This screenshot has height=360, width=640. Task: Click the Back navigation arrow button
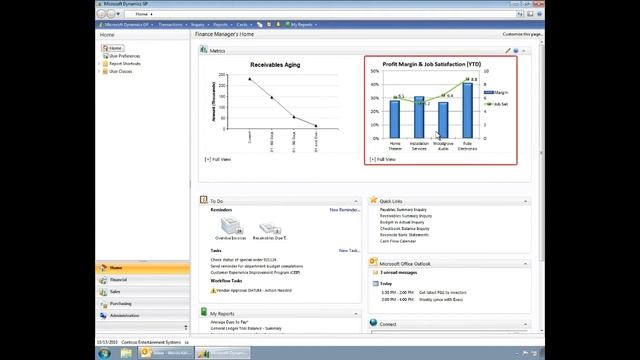click(101, 14)
